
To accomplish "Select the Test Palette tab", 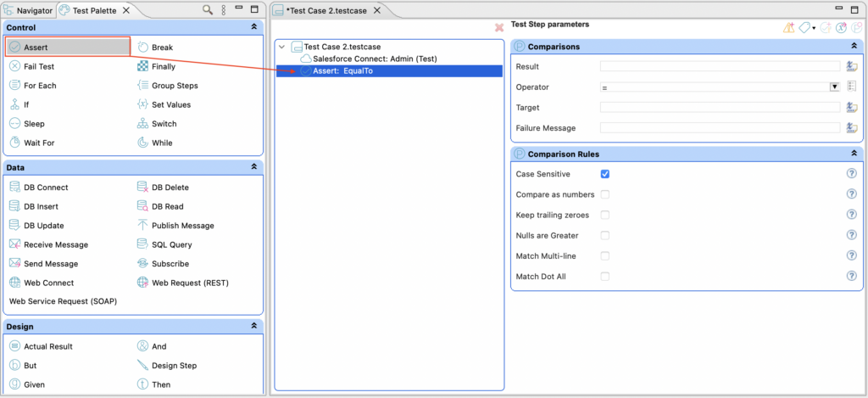I will [95, 10].
